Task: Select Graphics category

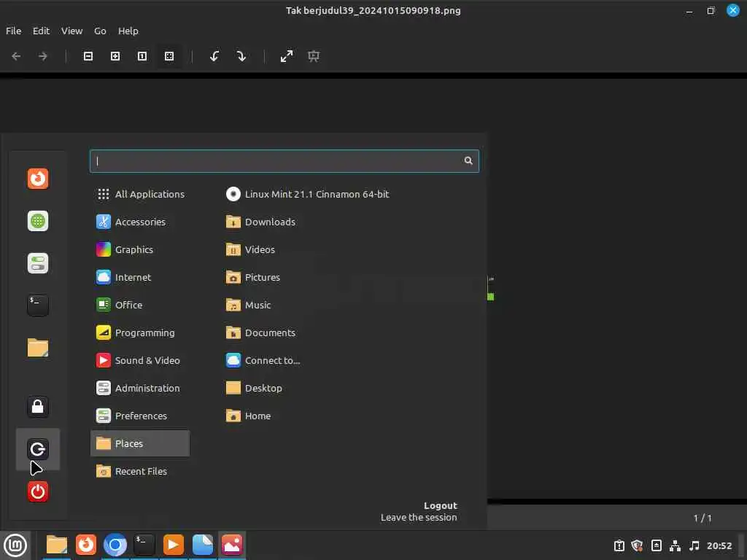Action: 140,249
